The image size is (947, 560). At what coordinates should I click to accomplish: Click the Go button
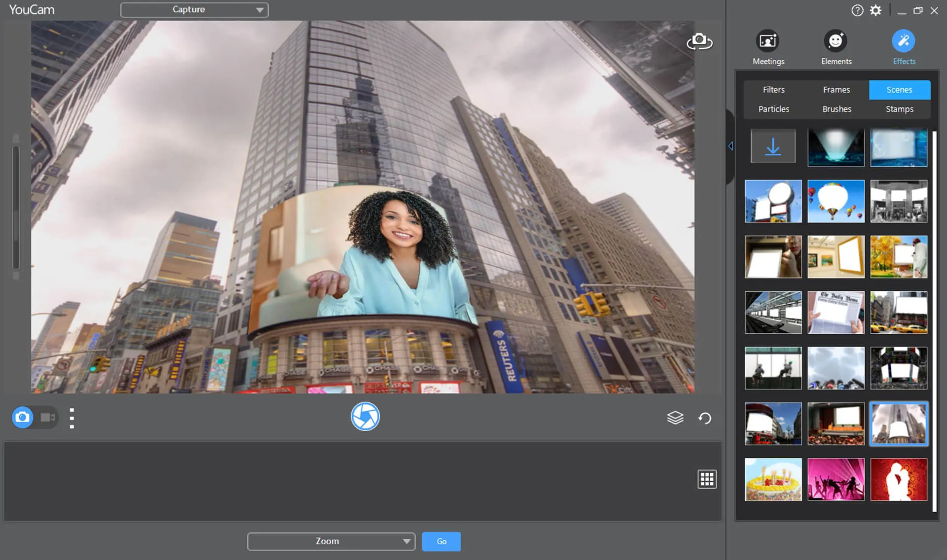[x=441, y=541]
